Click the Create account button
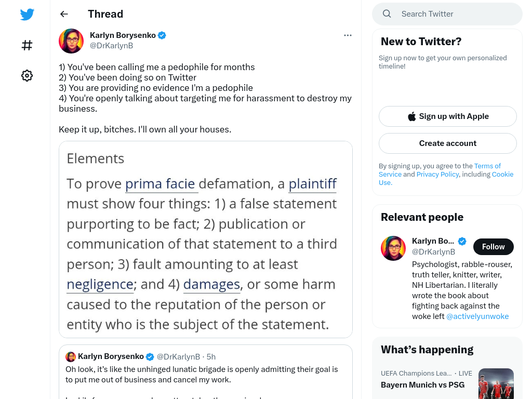This screenshot has width=532, height=399. click(447, 143)
